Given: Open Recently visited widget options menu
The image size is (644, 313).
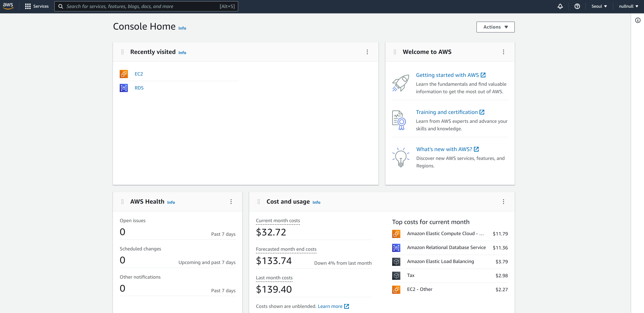Looking at the screenshot, I should tap(367, 52).
